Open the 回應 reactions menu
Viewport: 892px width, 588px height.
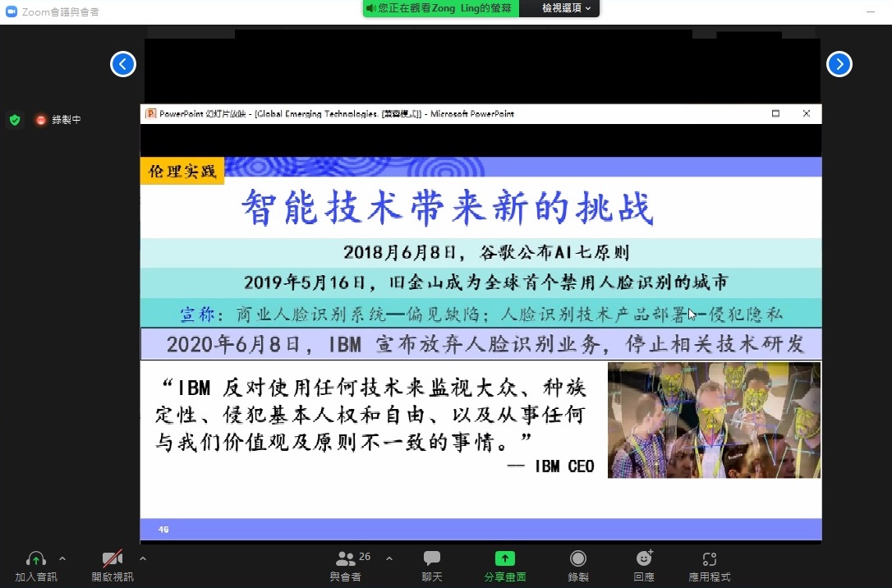pos(644,559)
